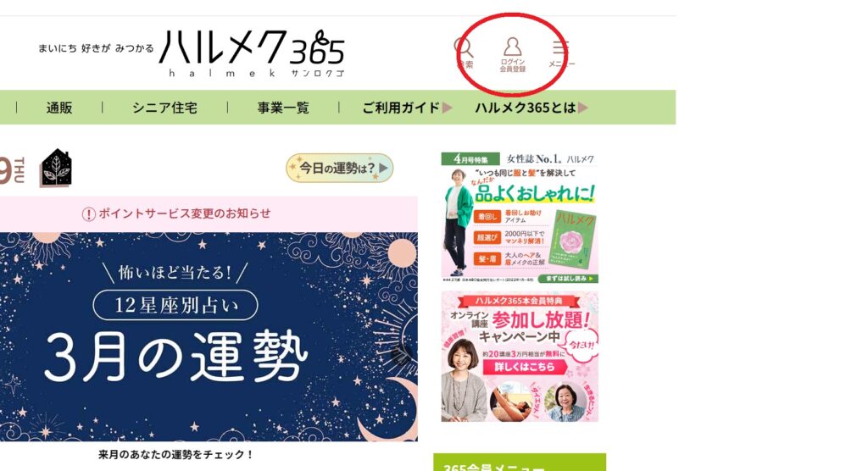Open the 事業一覧 menu item
The height and width of the screenshot is (471, 868).
pos(283,108)
